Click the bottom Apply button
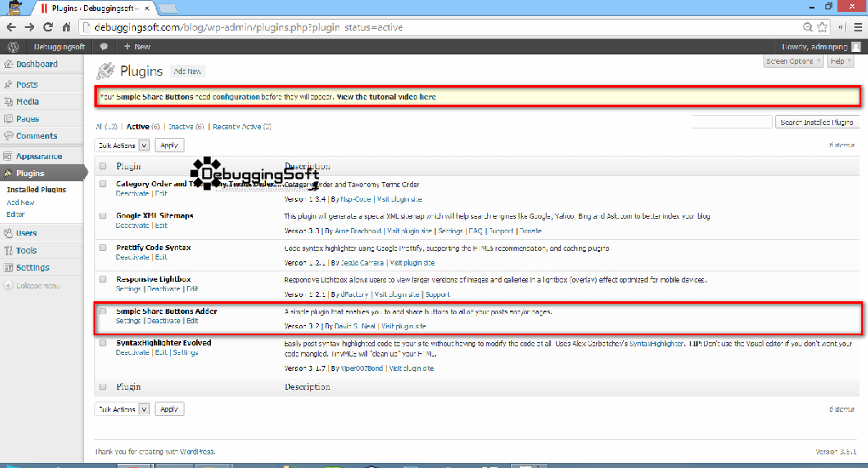 click(169, 409)
